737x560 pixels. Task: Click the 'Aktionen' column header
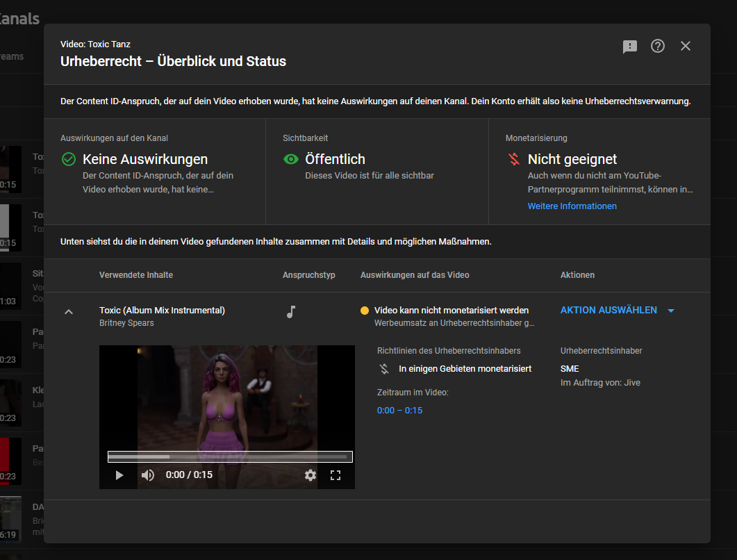coord(577,275)
